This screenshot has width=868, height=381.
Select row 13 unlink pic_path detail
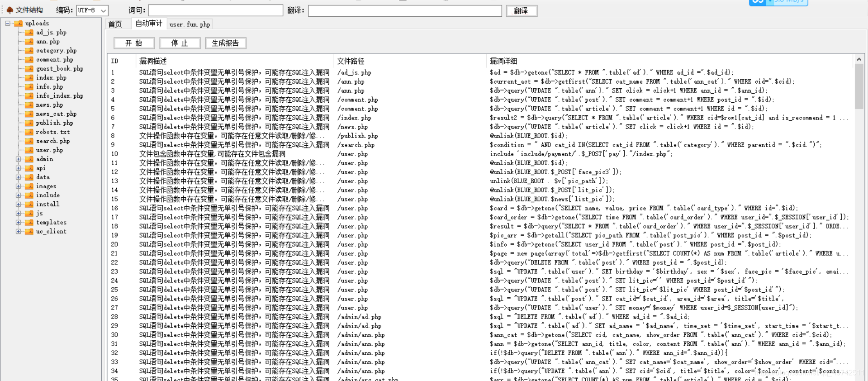(549, 181)
